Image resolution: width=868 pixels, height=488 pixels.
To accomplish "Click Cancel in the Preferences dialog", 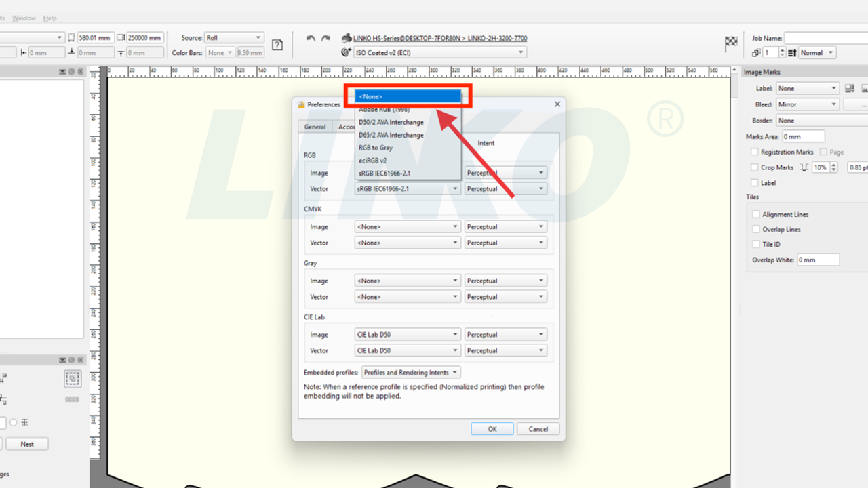I will click(538, 429).
